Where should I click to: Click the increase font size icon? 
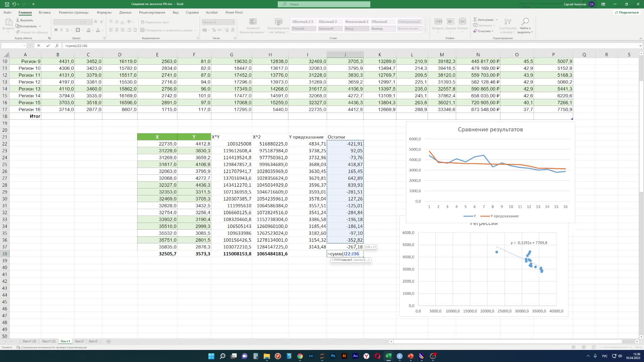pyautogui.click(x=96, y=22)
